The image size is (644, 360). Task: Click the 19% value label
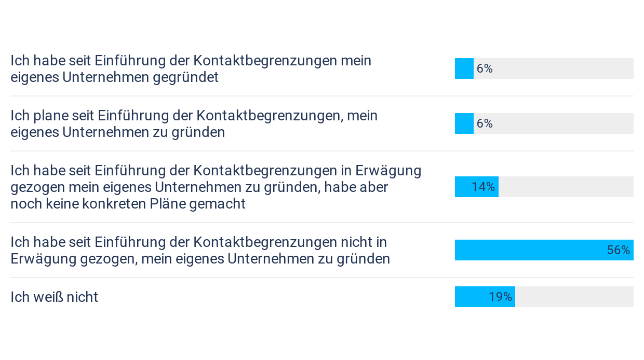pyautogui.click(x=500, y=297)
